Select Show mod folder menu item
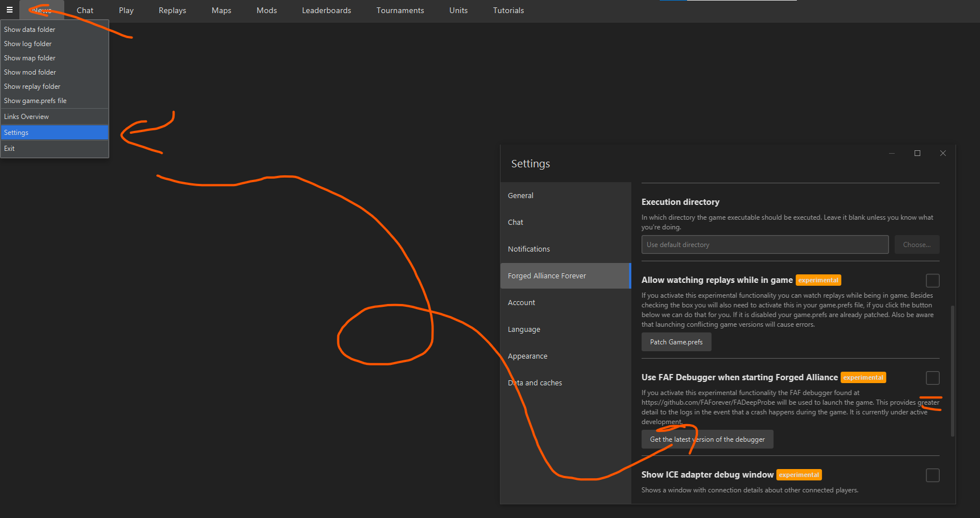The width and height of the screenshot is (980, 518). [55, 72]
